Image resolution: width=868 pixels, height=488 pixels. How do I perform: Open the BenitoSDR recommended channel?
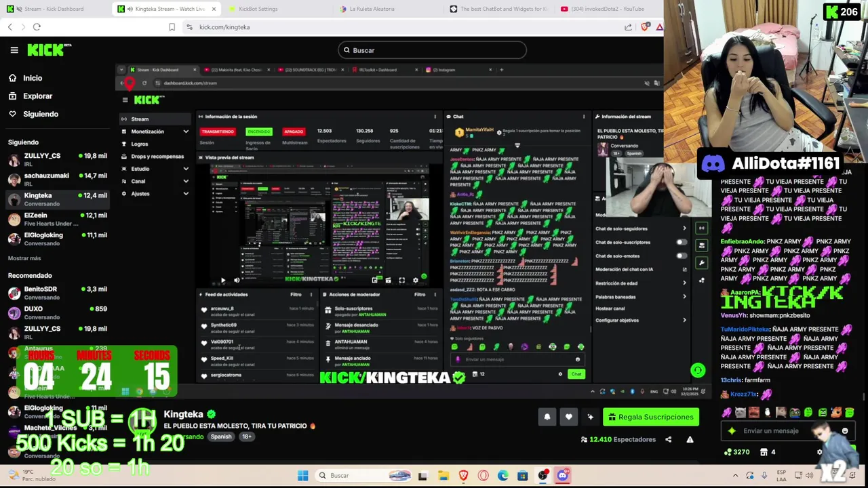[x=57, y=293]
